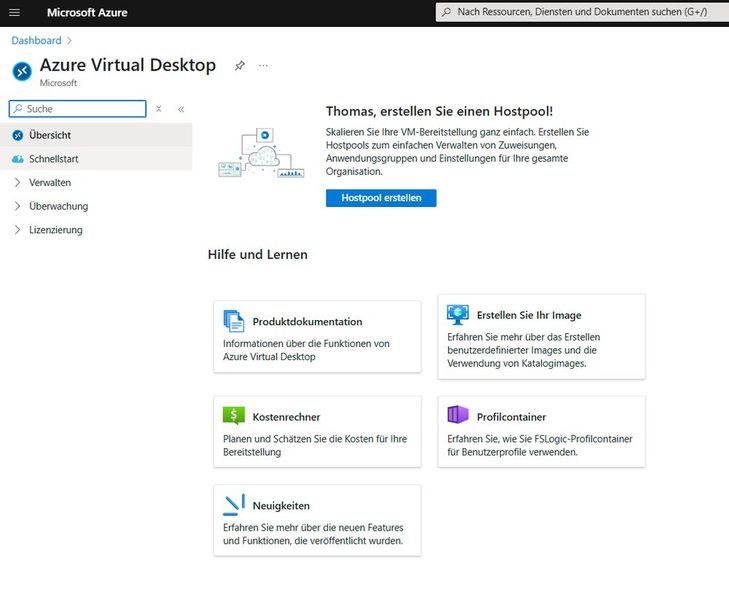Toggle expand/collapse all menu groups
This screenshot has width=729, height=600.
(x=159, y=109)
